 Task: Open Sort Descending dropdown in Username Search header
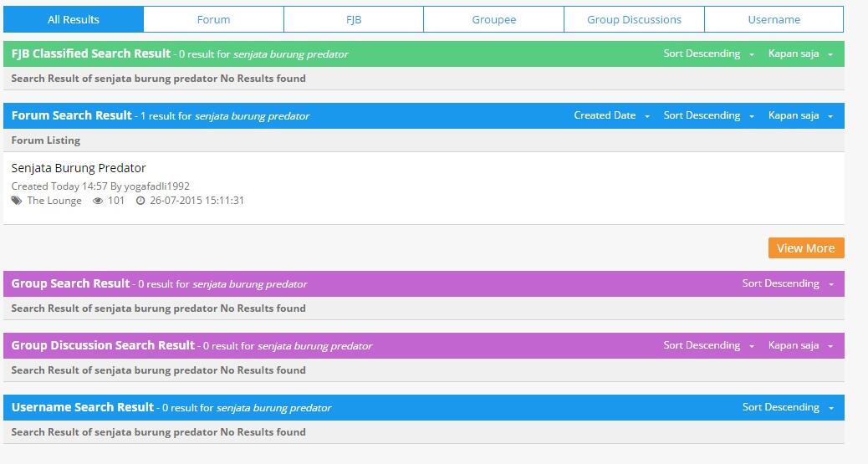(788, 407)
